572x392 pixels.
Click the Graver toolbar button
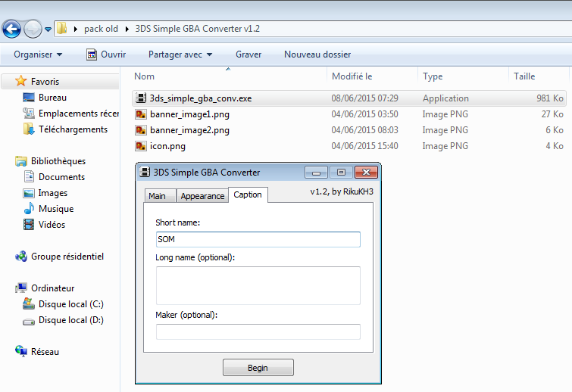(x=248, y=54)
